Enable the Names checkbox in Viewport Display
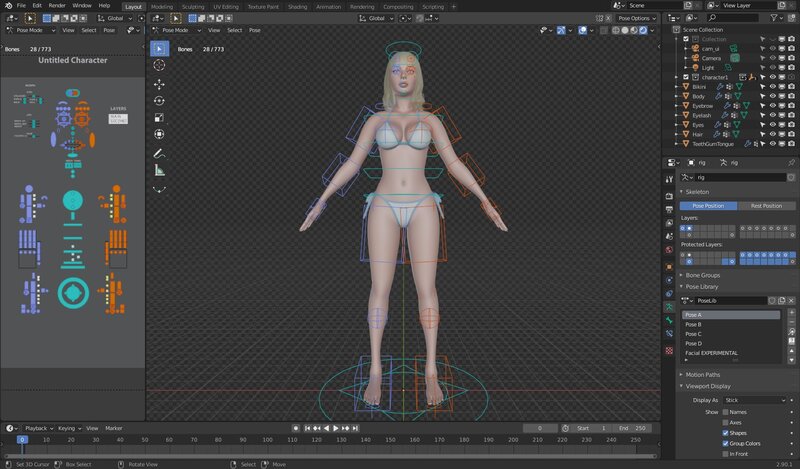800x469 pixels. point(726,411)
